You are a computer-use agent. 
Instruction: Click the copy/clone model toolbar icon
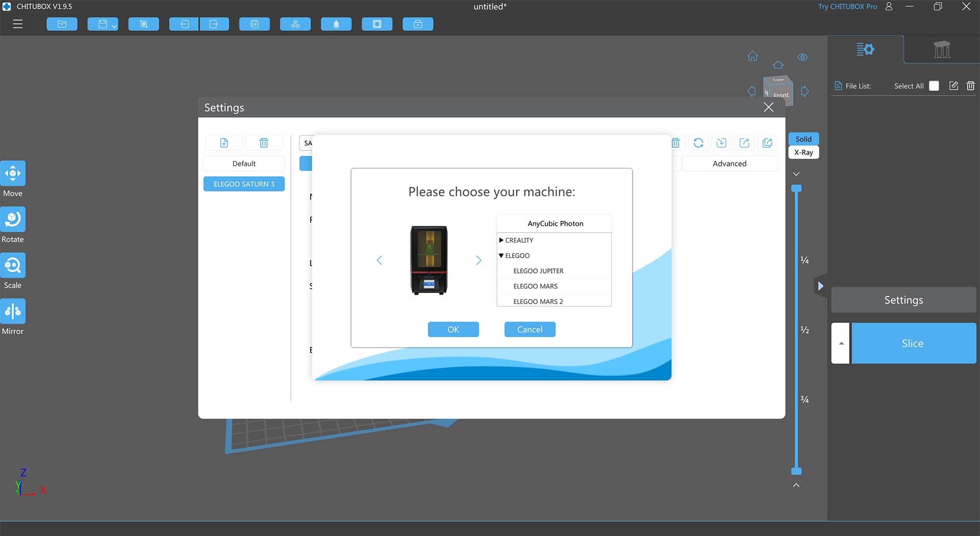pos(254,24)
